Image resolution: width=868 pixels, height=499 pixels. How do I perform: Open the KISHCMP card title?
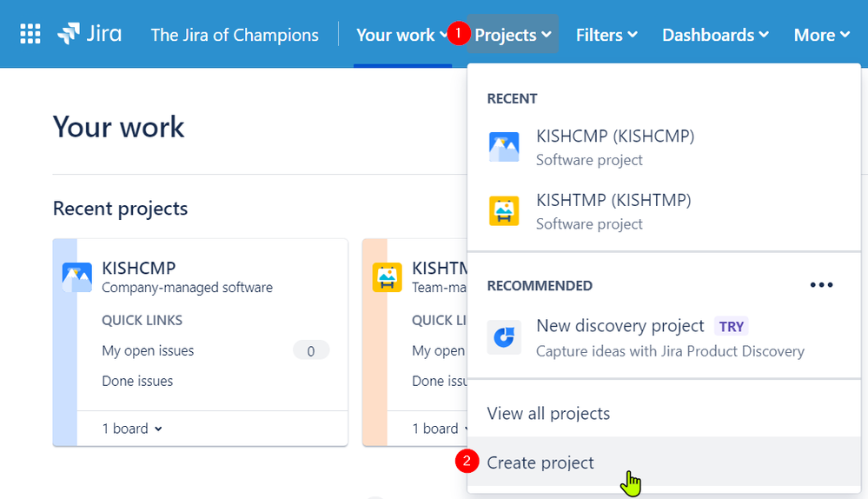(138, 268)
